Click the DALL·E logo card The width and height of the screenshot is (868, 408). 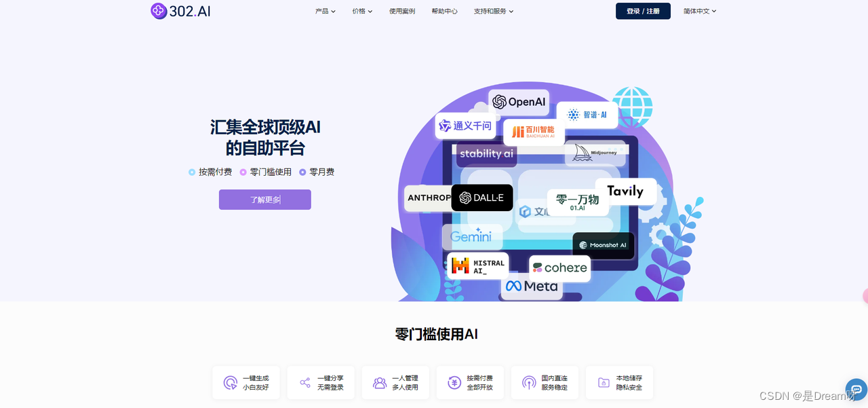pyautogui.click(x=482, y=198)
